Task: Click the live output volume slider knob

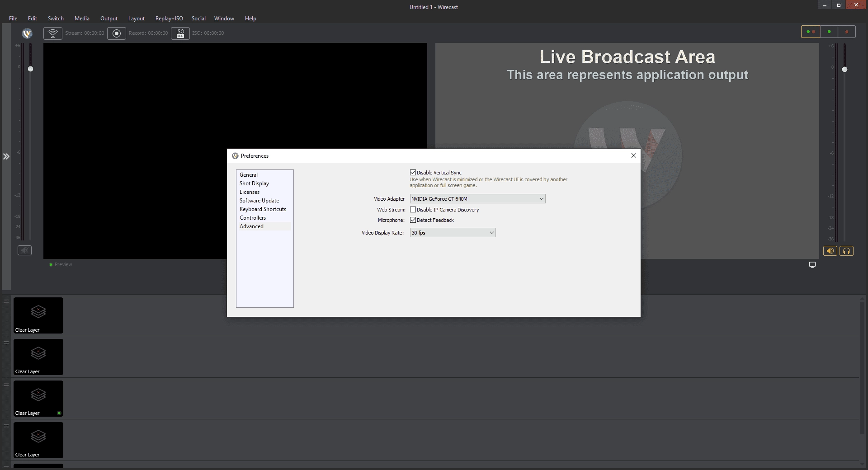Action: (844, 70)
